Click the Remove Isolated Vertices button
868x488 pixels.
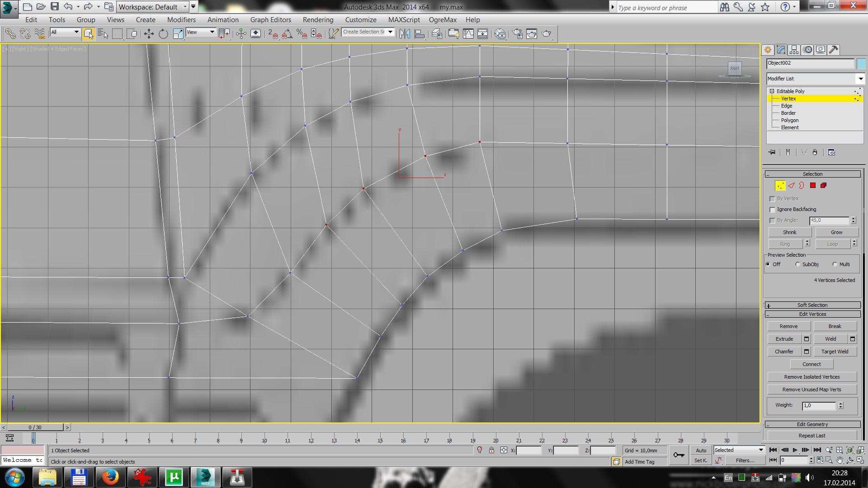[x=811, y=377]
